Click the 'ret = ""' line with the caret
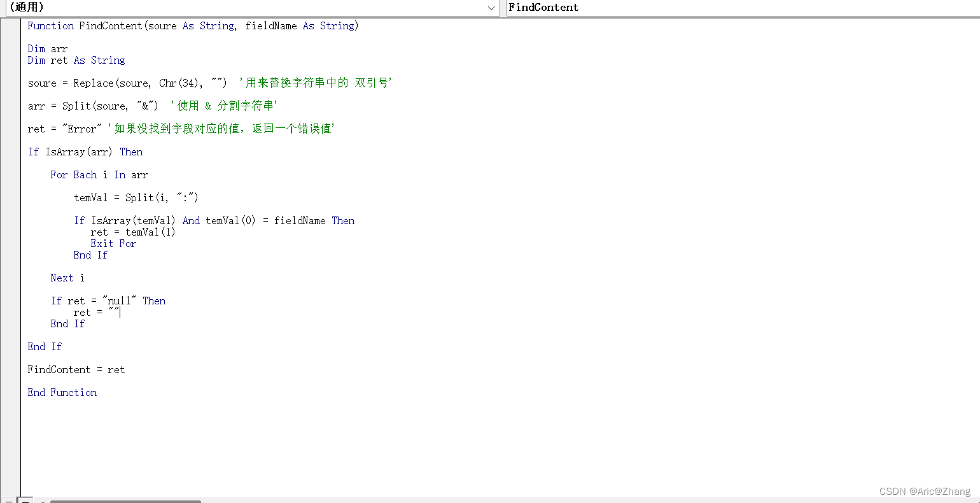980x503 pixels. pos(97,312)
